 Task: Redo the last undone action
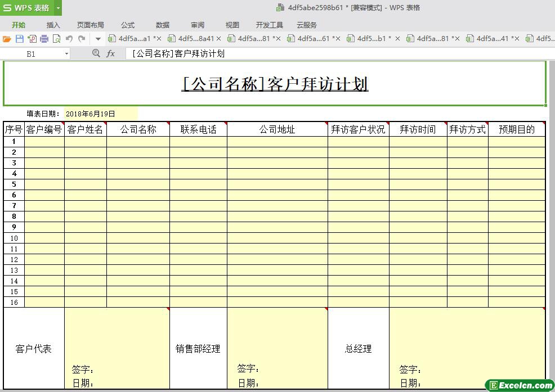coord(82,39)
